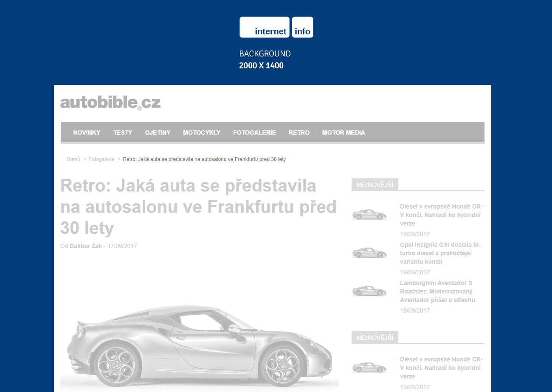Viewport: 552px width, 392px height.
Task: Click the '2000 X 1400' size text
Action: click(x=262, y=66)
